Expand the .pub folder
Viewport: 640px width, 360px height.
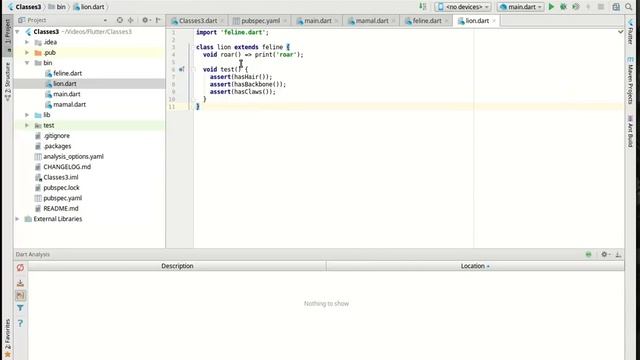[x=27, y=53]
